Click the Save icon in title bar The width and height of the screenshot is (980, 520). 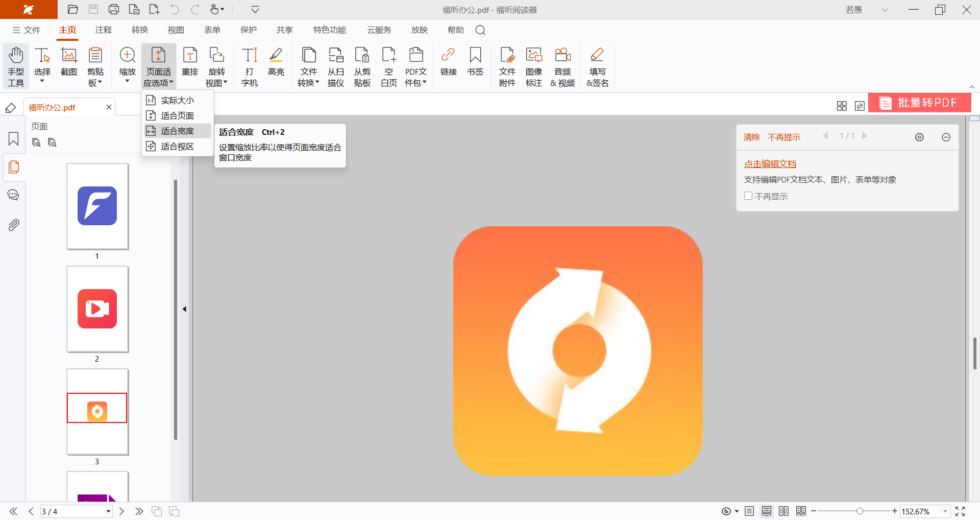[93, 9]
